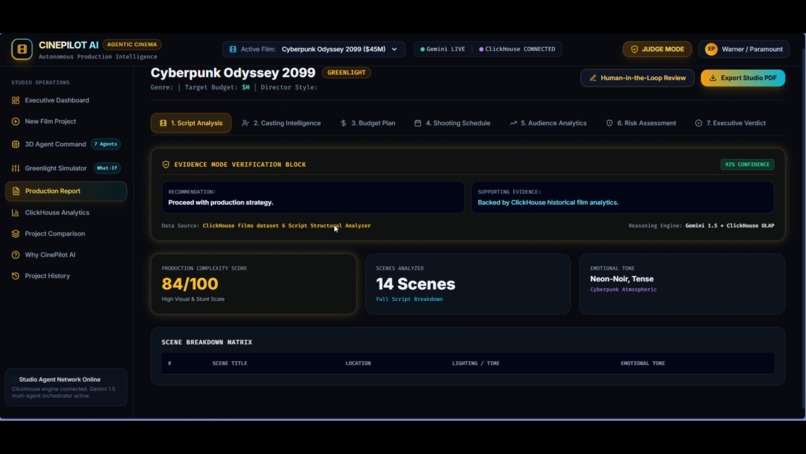
Task: Select Production Report in sidebar
Action: [x=66, y=191]
